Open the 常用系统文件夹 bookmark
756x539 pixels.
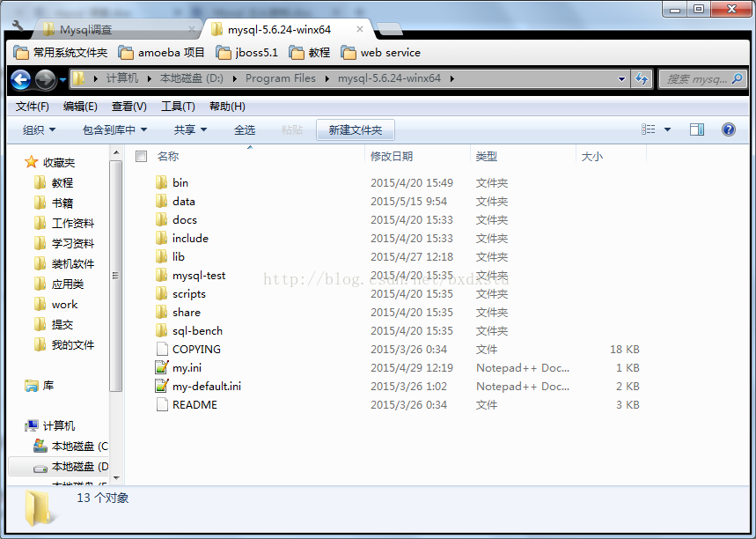pyautogui.click(x=60, y=53)
